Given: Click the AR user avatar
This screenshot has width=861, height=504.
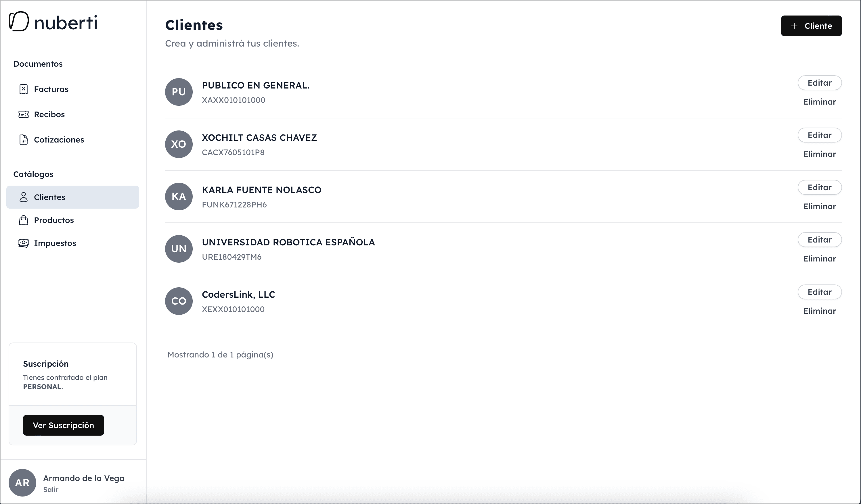Looking at the screenshot, I should pos(22,482).
